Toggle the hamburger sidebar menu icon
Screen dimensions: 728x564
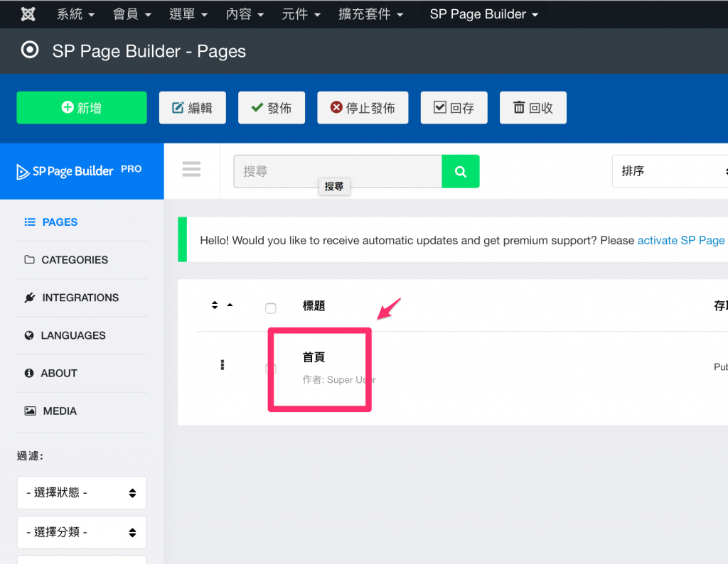pos(191,169)
